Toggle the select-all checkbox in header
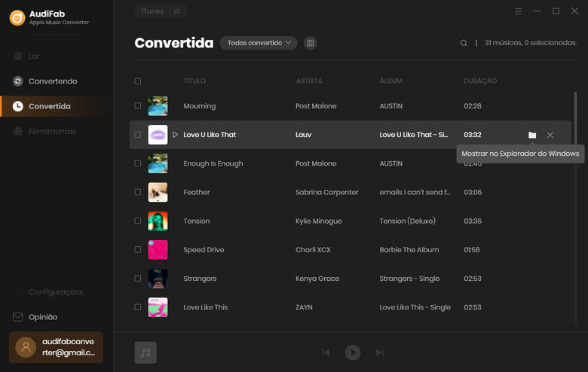Viewport: 588px width, 372px height. (138, 81)
